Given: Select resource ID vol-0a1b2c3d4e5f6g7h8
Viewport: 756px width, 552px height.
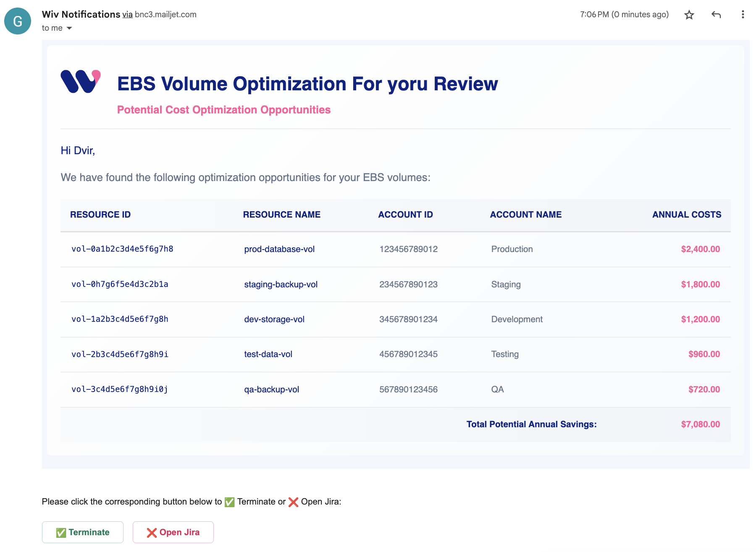Looking at the screenshot, I should point(122,249).
